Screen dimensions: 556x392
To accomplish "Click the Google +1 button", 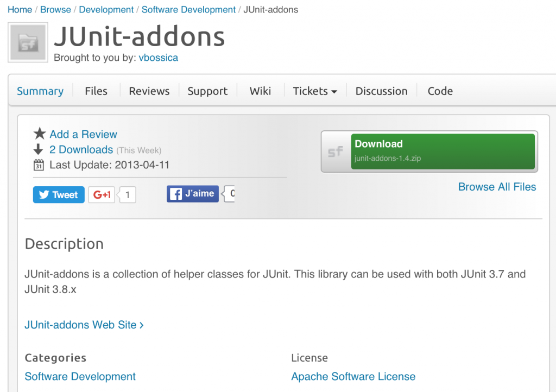I will (102, 194).
